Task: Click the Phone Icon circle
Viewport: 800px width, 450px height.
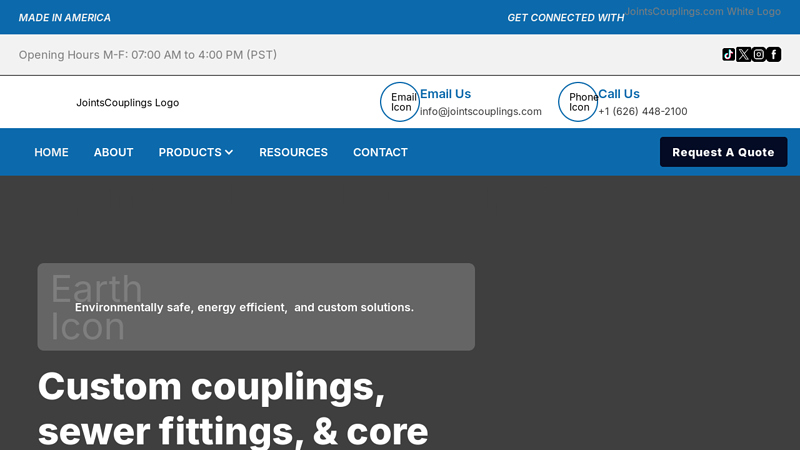Action: [578, 102]
